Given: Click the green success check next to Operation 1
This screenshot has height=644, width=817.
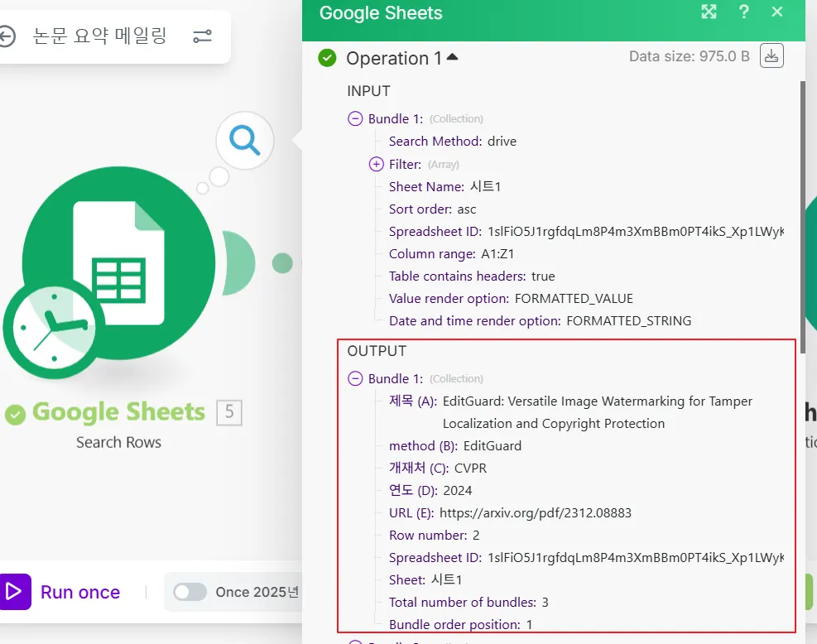Looking at the screenshot, I should 327,58.
